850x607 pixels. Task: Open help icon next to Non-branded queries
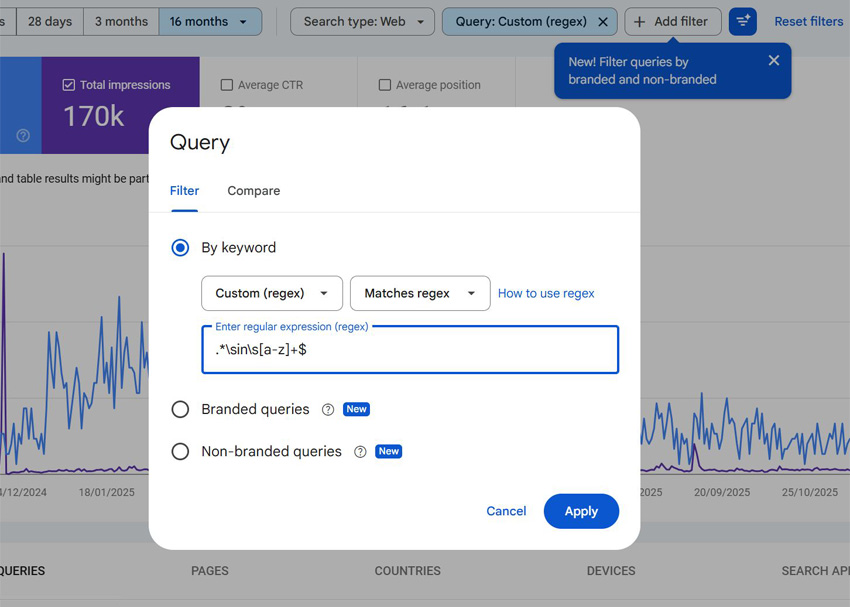pyautogui.click(x=360, y=452)
